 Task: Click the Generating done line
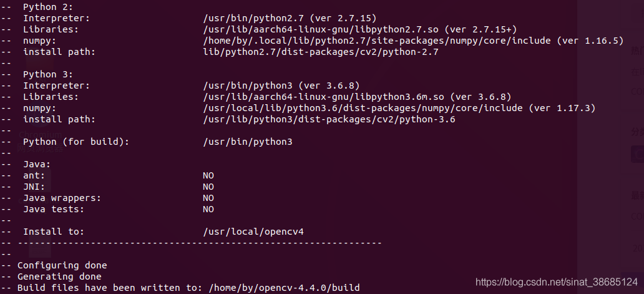[59, 277]
